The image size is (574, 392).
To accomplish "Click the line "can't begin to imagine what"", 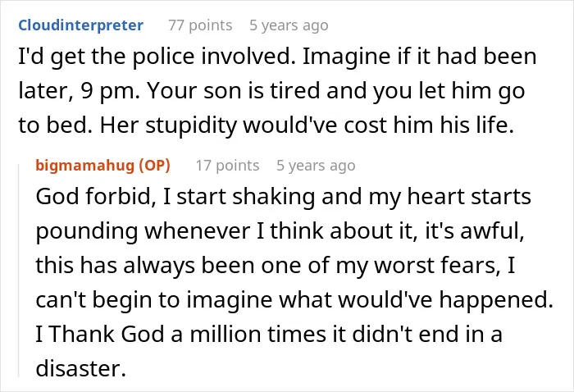I will click(x=294, y=300).
